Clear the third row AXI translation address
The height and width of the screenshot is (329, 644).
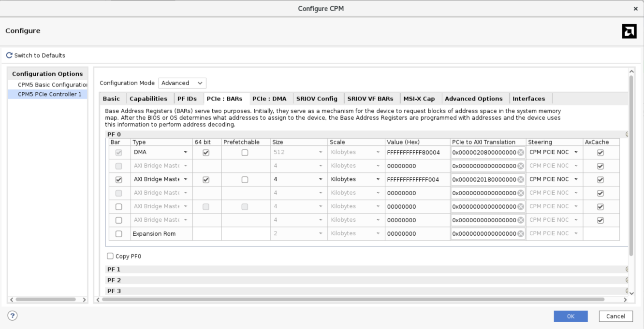click(x=521, y=180)
